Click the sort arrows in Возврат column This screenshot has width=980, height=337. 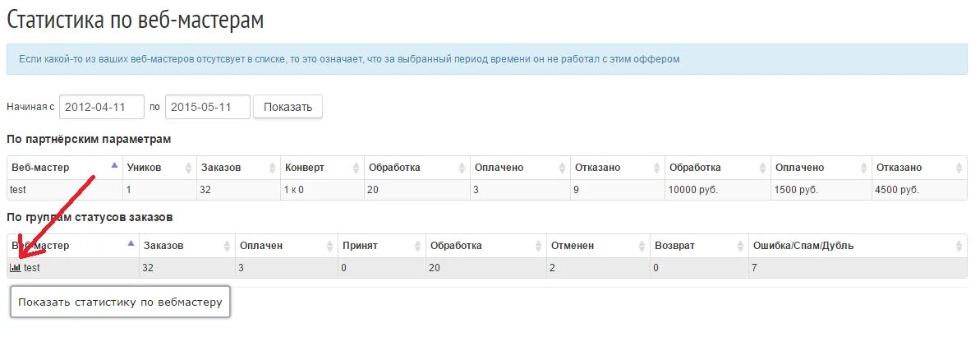click(740, 246)
